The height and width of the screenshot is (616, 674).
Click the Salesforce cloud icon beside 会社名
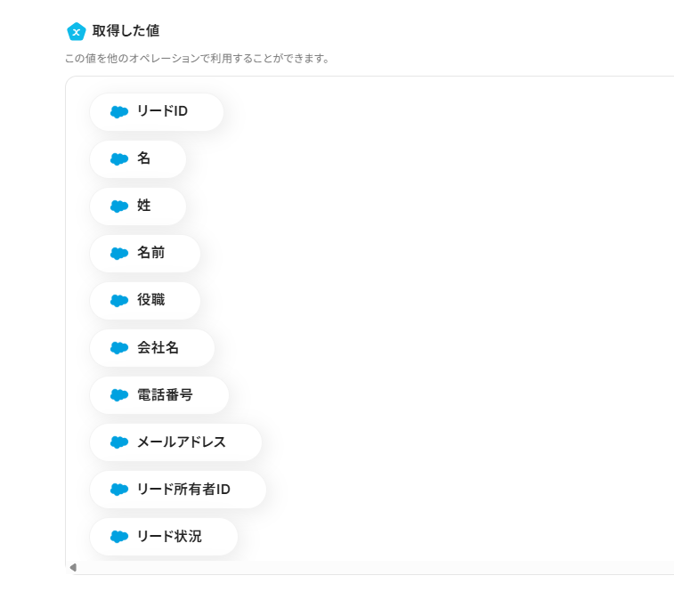pyautogui.click(x=119, y=348)
